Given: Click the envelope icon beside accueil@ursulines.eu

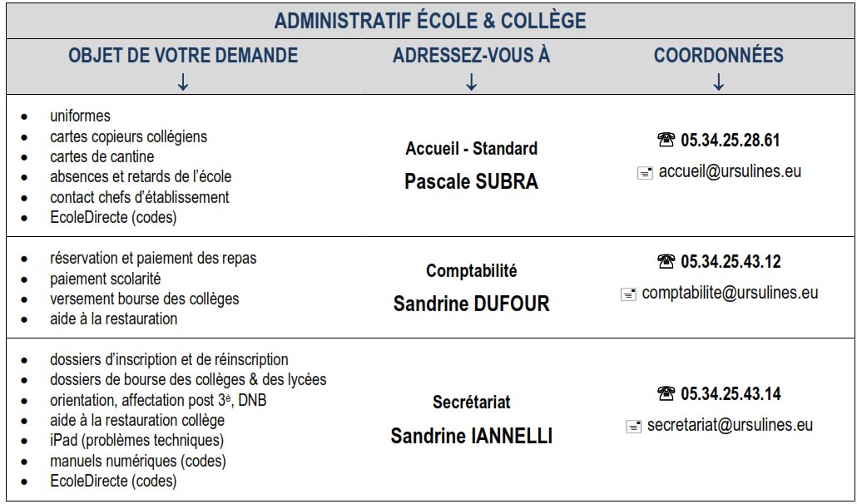Looking at the screenshot, I should pyautogui.click(x=645, y=173).
